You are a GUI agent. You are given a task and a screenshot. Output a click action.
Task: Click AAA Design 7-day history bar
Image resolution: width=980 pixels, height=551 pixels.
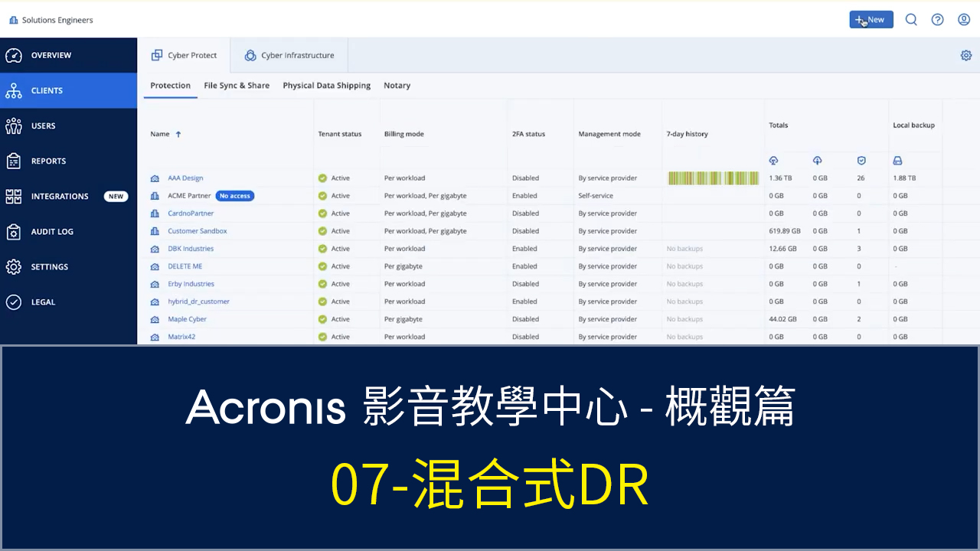pos(714,178)
